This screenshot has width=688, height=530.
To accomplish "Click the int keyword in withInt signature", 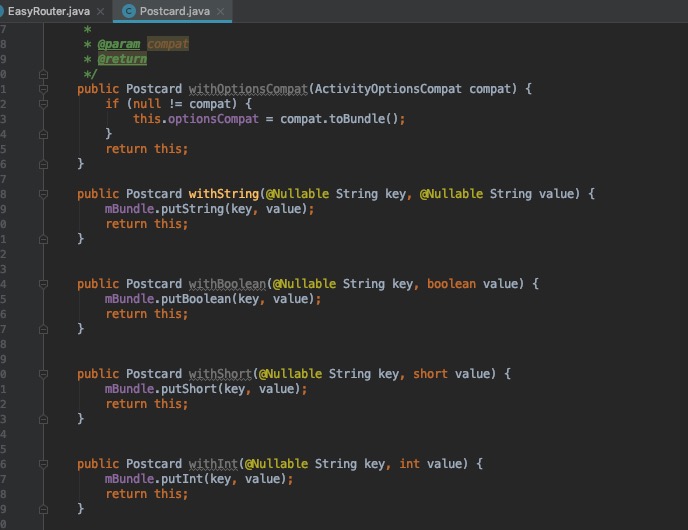I will click(x=409, y=464).
